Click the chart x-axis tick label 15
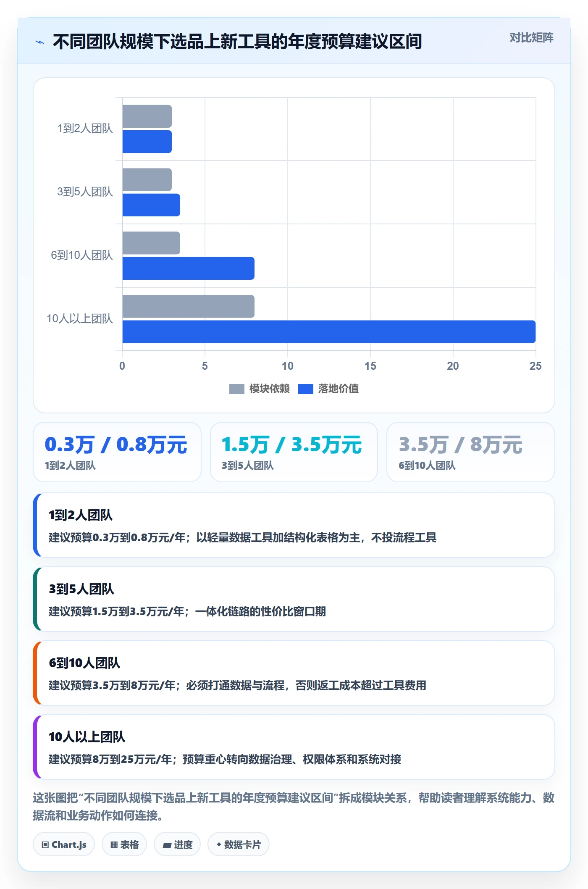The height and width of the screenshot is (889, 588). pos(370,366)
